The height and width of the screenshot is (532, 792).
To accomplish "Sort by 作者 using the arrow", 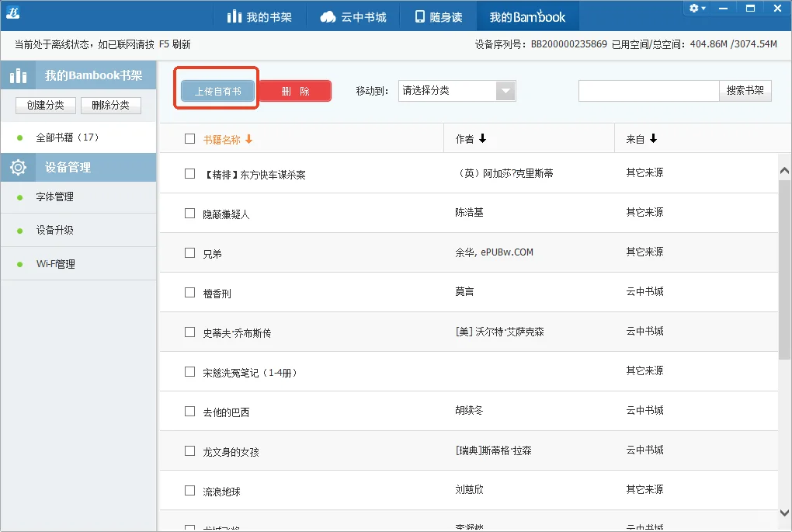I will tap(482, 138).
